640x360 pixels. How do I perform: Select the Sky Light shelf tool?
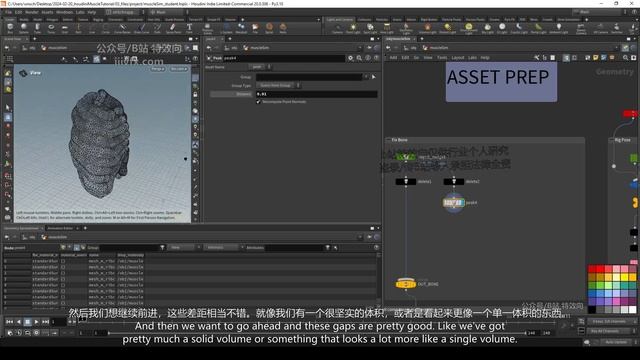(487, 28)
